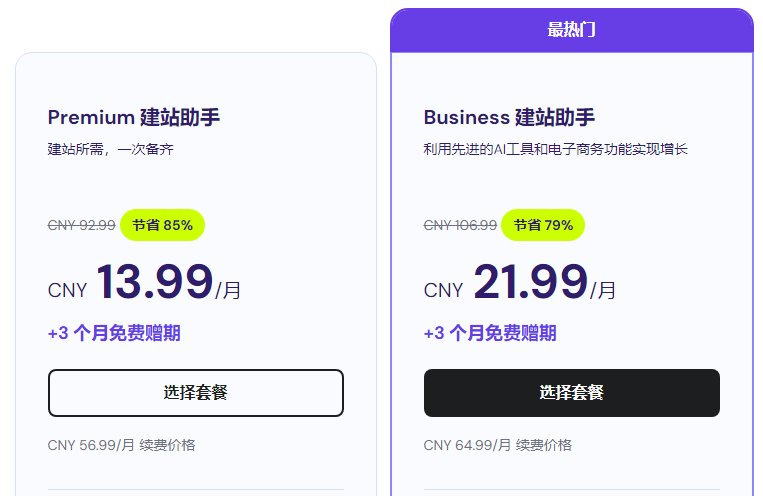
Task: Click the /月 label beside 21.99
Action: [x=603, y=291]
